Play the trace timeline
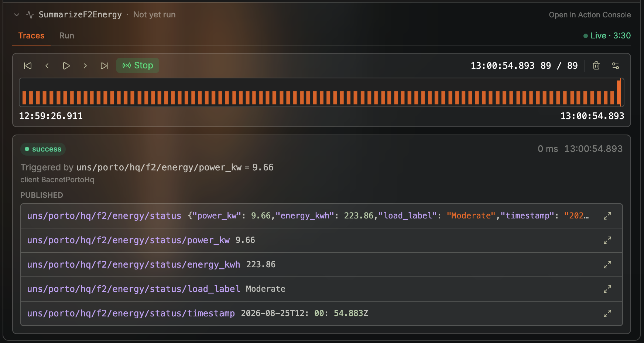Viewport: 644px width, 343px height. (x=66, y=66)
